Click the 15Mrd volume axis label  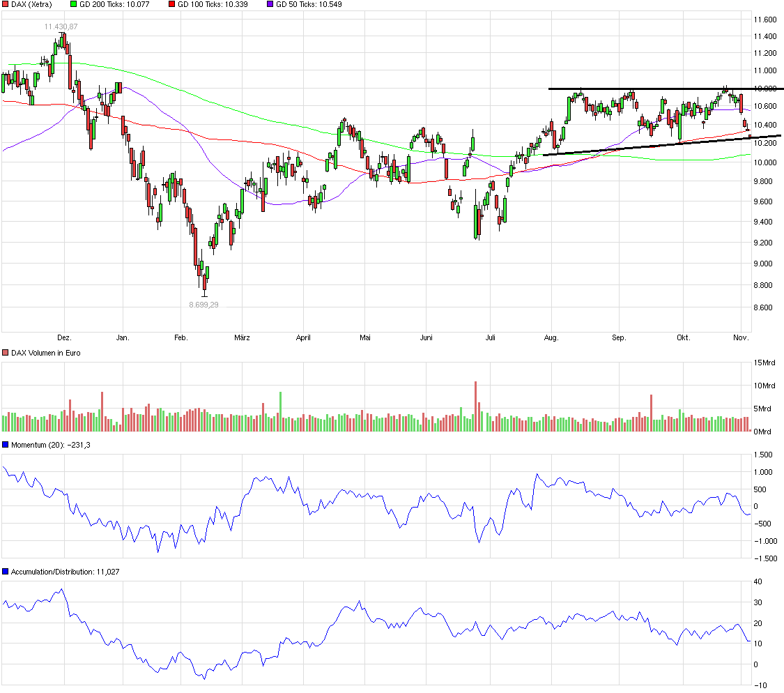pos(764,363)
